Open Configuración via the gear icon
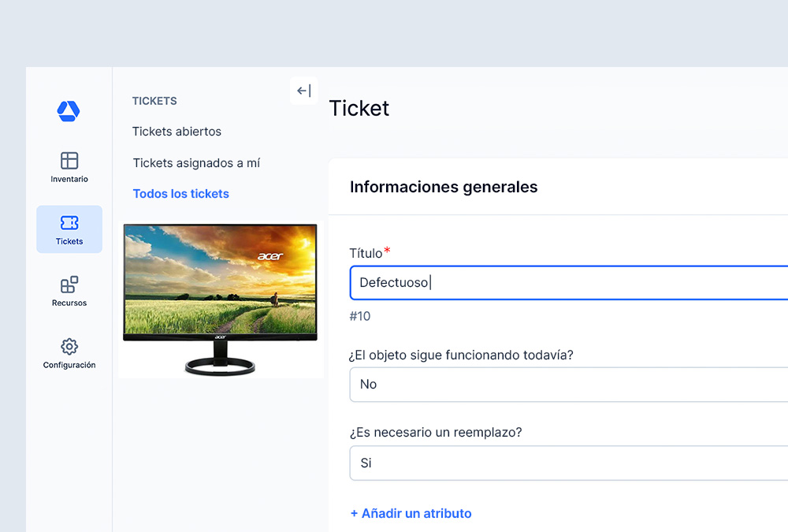The image size is (788, 532). [69, 352]
